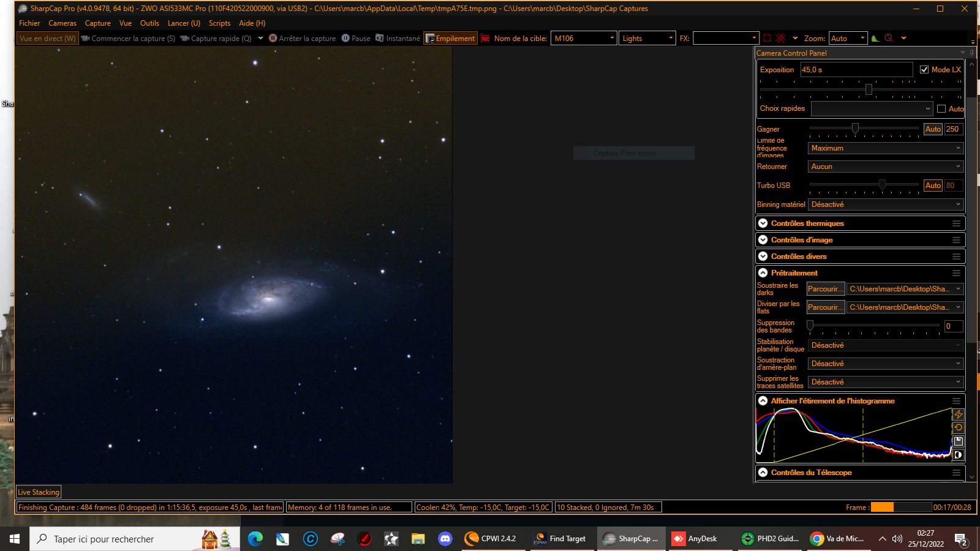Open Supprimer les traces satellites dropdown

pyautogui.click(x=886, y=382)
